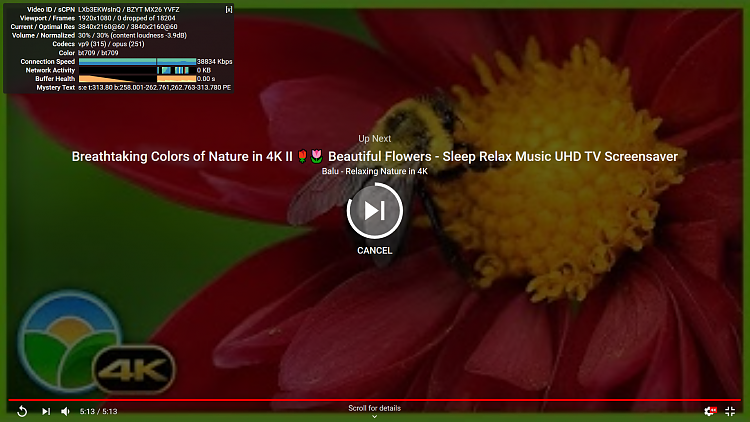Click the Buffer Health graph
Viewport: 750px width, 422px height.
137,79
